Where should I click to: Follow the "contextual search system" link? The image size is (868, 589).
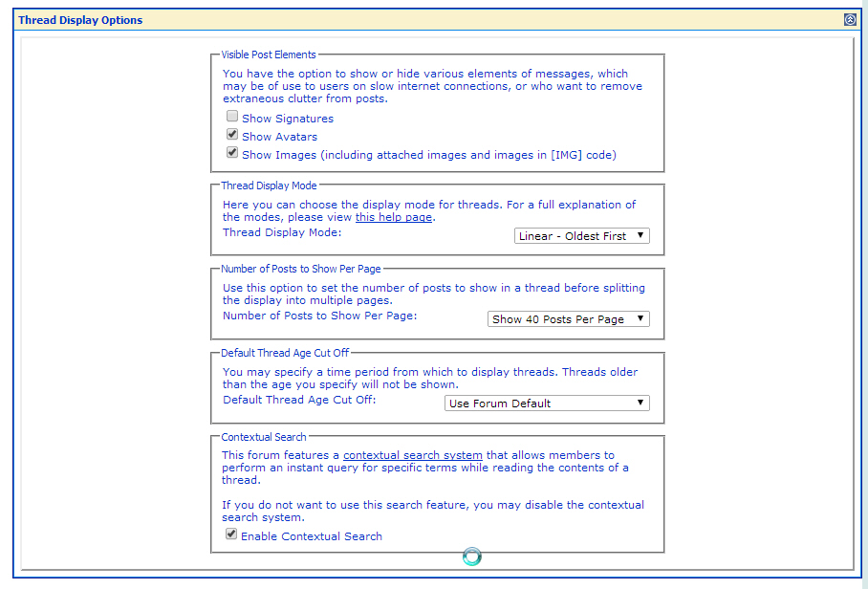(412, 455)
